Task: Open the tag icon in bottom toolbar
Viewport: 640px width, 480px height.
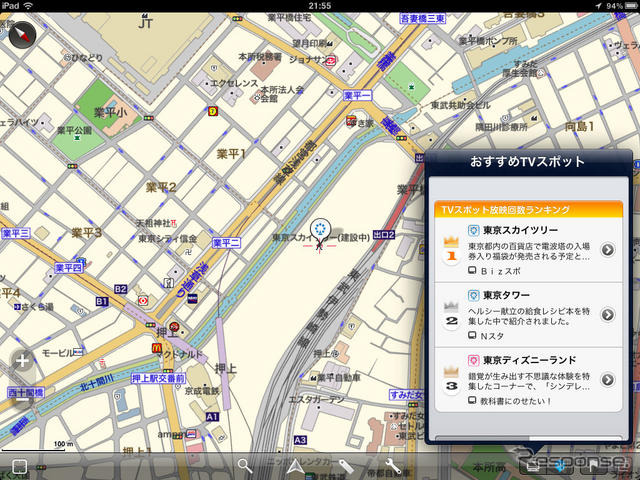Action: coord(345,466)
